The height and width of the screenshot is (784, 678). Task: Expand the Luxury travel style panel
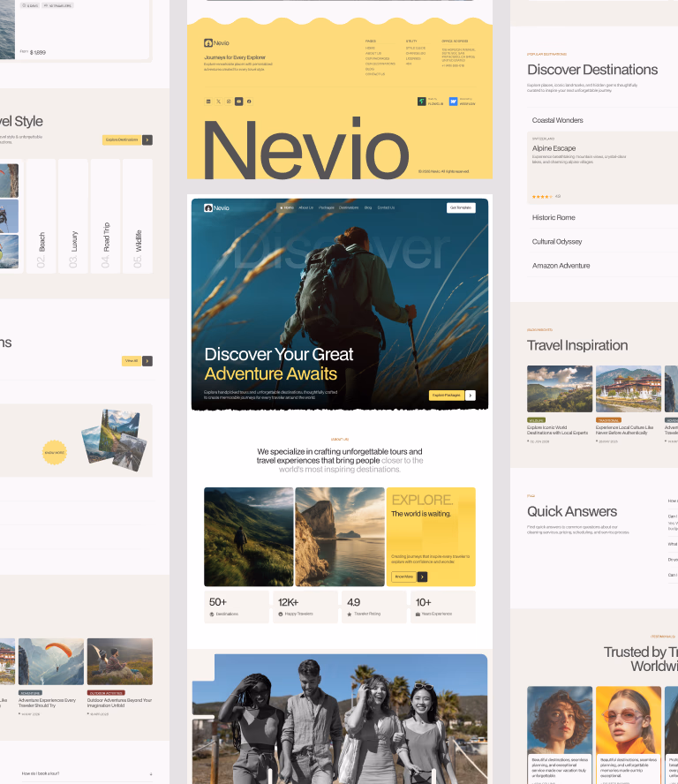[x=73, y=216]
